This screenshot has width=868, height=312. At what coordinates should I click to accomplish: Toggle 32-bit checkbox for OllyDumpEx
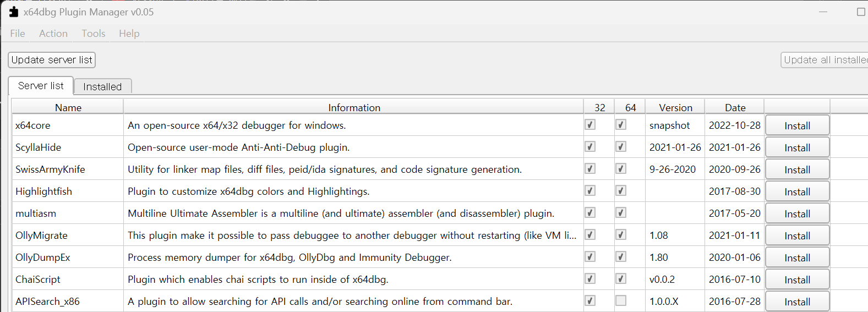point(590,256)
